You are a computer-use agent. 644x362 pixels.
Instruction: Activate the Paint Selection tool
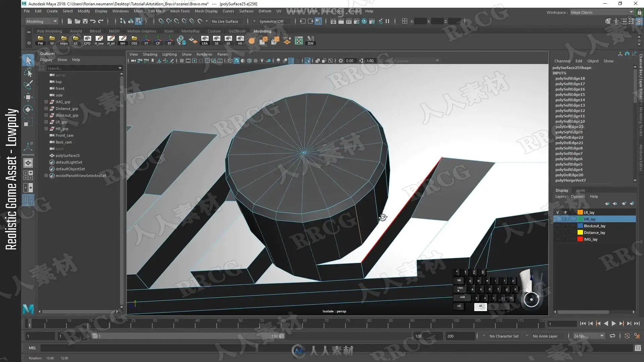point(29,85)
